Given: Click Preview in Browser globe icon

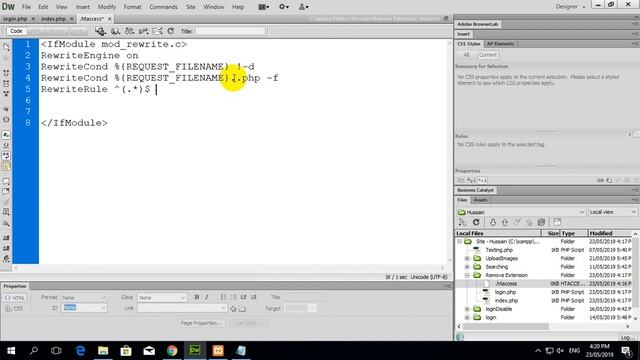Looking at the screenshot, I should point(115,31).
